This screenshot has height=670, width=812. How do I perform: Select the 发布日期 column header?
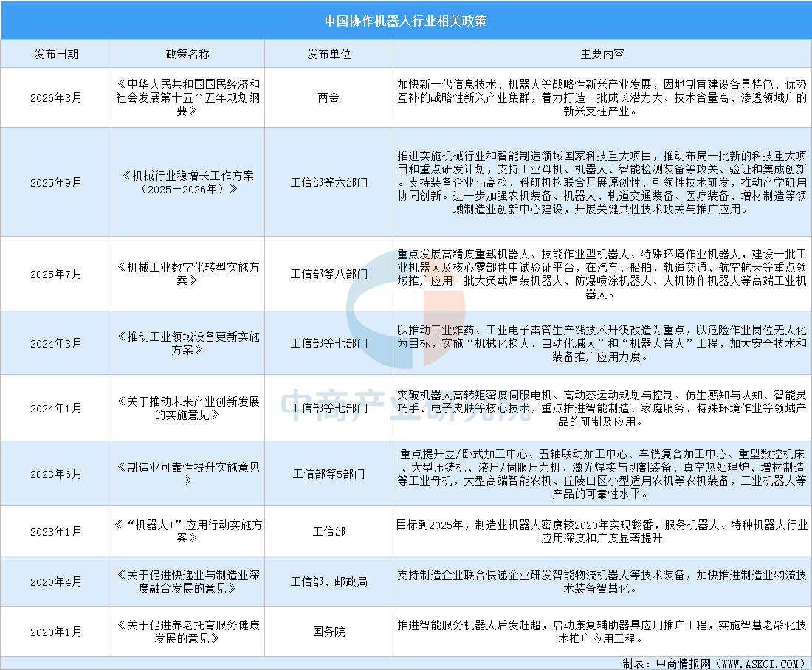[x=56, y=54]
